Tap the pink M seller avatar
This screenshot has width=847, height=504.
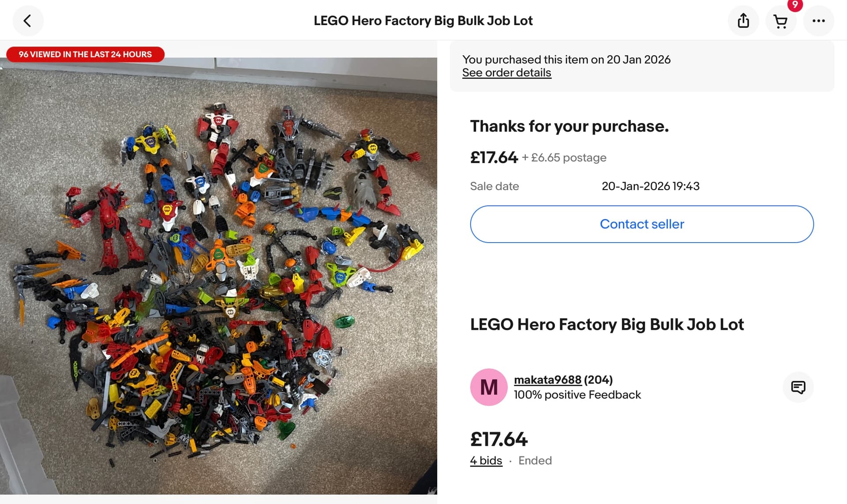coord(489,387)
